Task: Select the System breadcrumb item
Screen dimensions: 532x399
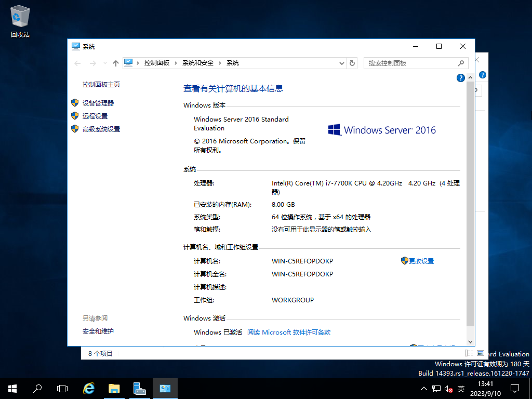Action: 233,63
